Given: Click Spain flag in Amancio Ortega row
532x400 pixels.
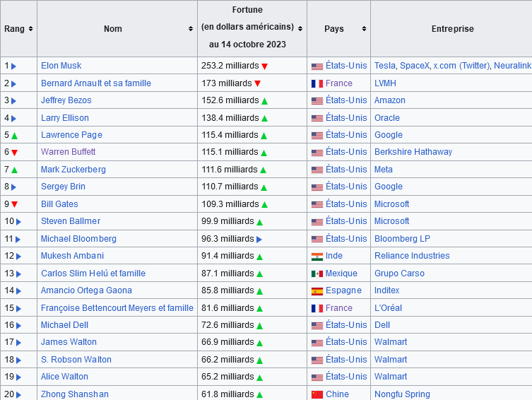Looking at the screenshot, I should pos(317,291).
